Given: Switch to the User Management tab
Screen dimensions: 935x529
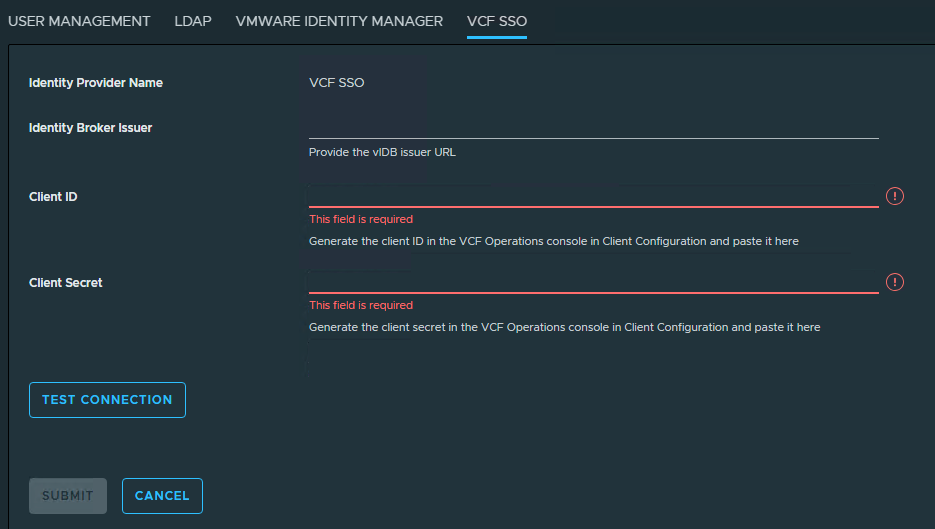Looking at the screenshot, I should pyautogui.click(x=79, y=21).
